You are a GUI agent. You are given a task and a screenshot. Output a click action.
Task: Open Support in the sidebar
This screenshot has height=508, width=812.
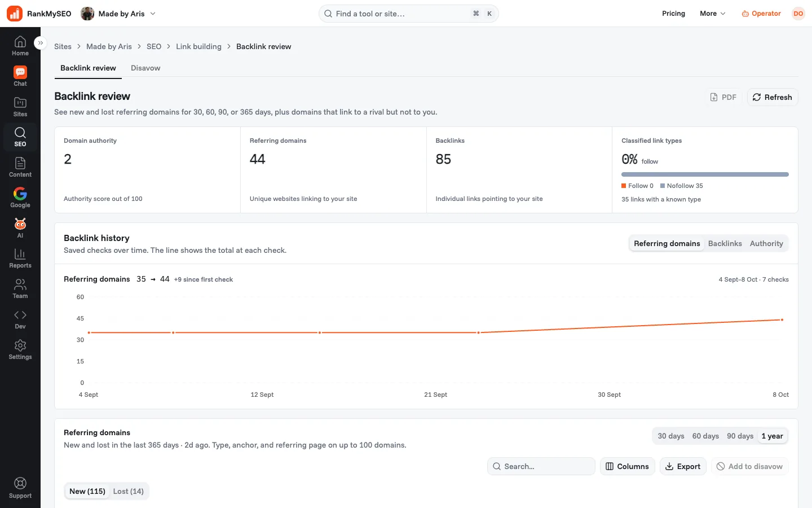coord(20,488)
